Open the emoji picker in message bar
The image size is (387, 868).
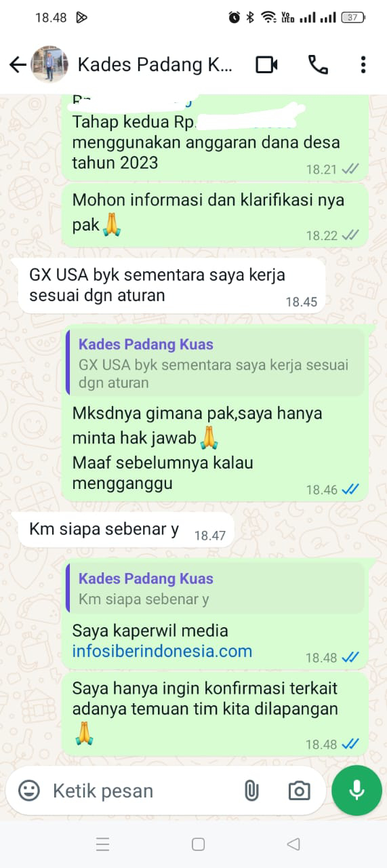[28, 790]
